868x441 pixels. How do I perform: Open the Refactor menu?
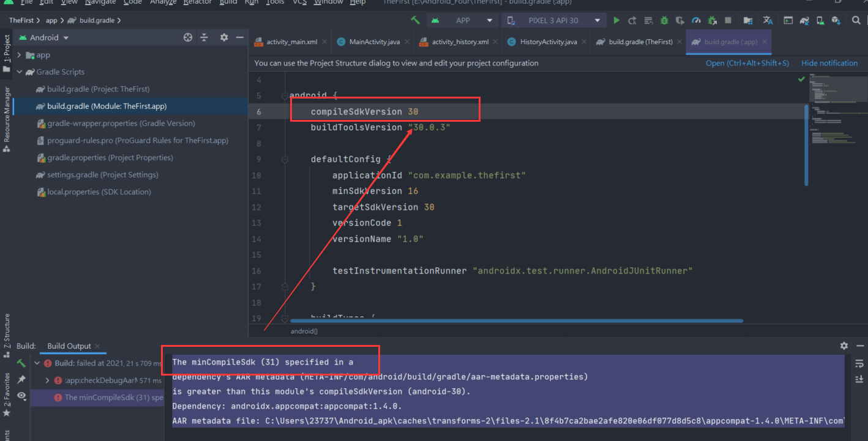tap(197, 2)
